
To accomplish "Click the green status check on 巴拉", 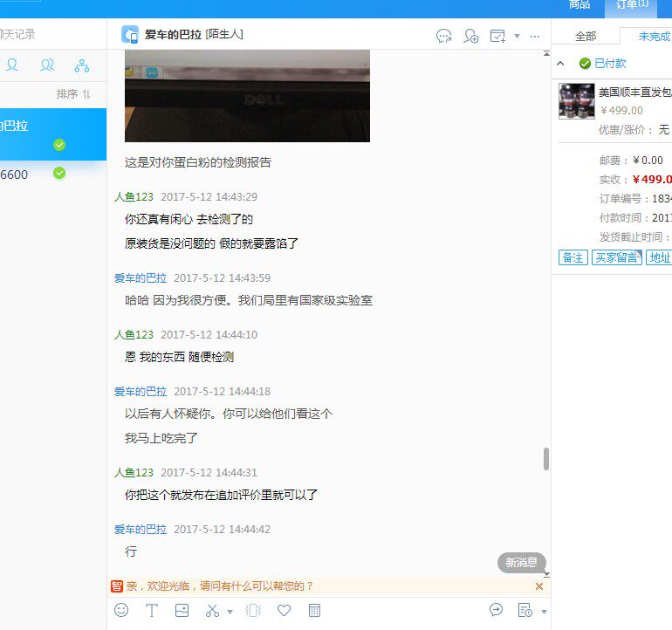I will (x=59, y=145).
